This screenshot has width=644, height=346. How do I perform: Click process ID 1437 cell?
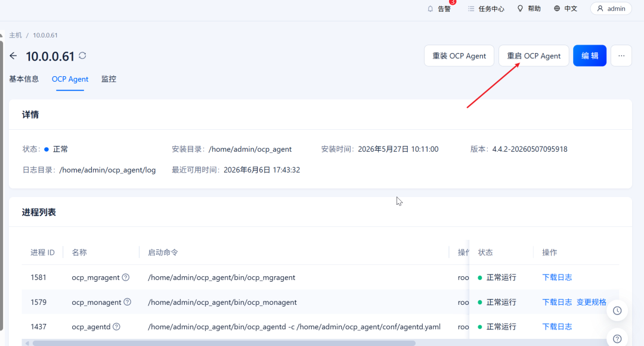[x=38, y=327]
